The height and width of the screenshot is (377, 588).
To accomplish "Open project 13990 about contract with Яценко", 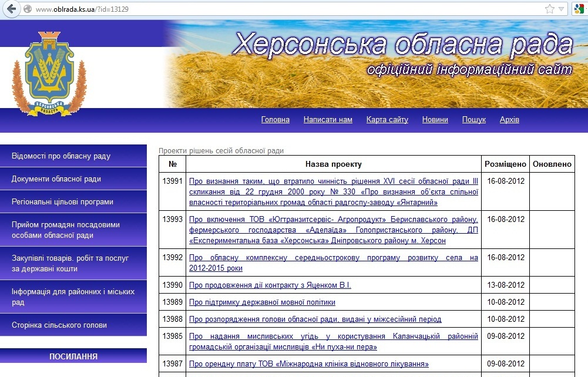I will [270, 285].
